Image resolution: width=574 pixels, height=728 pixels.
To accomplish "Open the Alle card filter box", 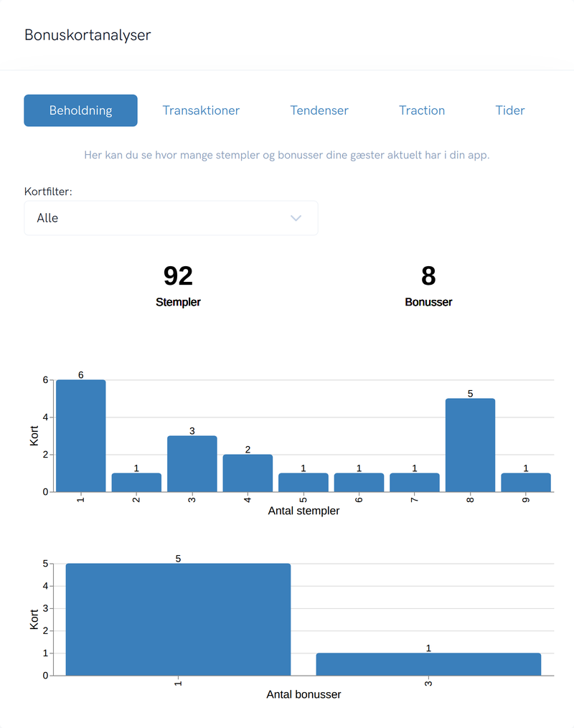I will (171, 218).
